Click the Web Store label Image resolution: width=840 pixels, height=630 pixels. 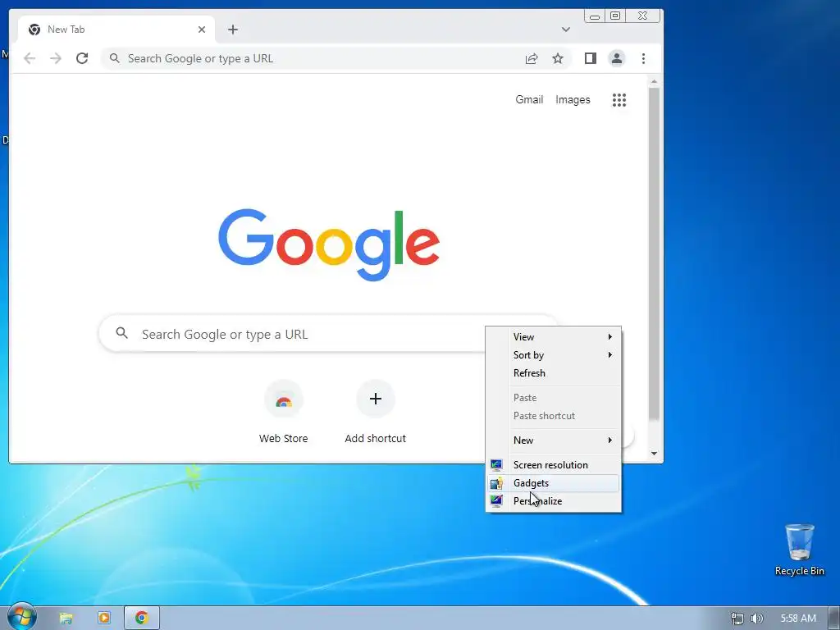[x=283, y=438]
